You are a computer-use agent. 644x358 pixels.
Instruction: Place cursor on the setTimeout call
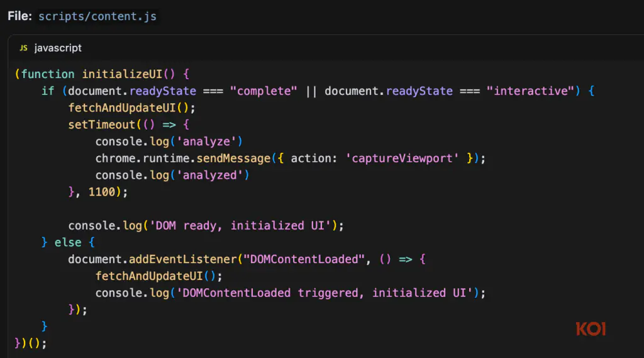pyautogui.click(x=102, y=125)
